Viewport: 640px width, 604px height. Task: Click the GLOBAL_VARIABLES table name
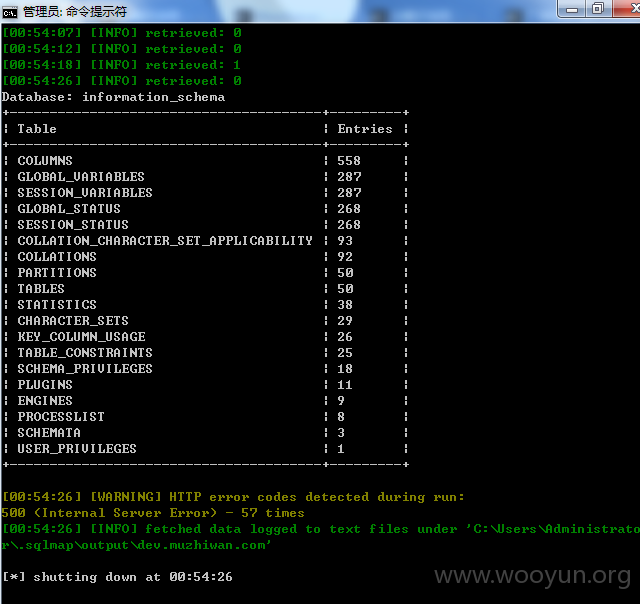(81, 177)
